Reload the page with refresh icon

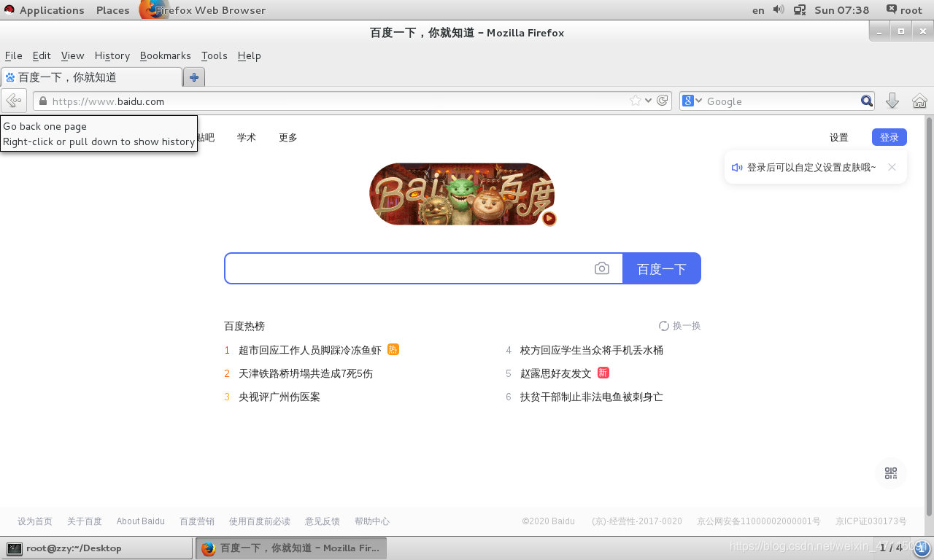point(663,101)
